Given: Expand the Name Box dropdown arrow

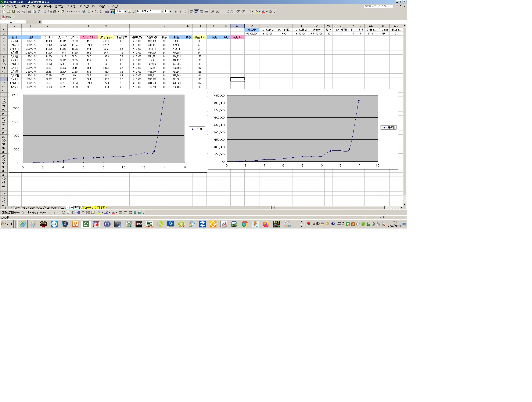Looking at the screenshot, I should pos(27,22).
